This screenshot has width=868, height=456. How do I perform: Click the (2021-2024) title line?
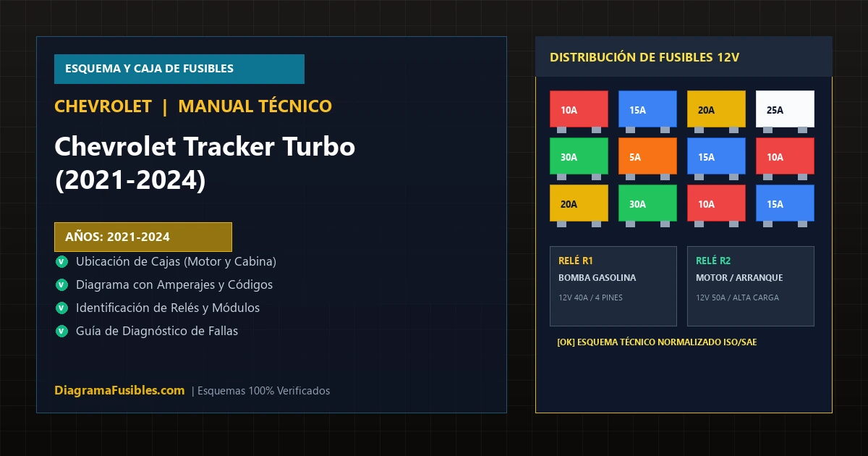tap(130, 181)
